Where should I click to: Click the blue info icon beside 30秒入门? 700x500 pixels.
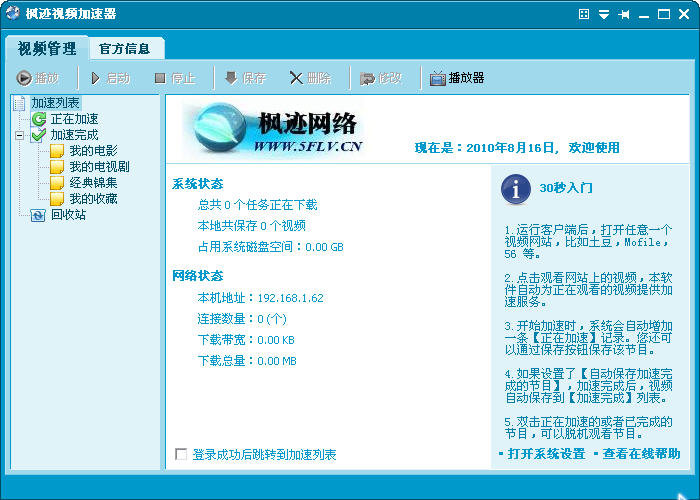click(516, 189)
